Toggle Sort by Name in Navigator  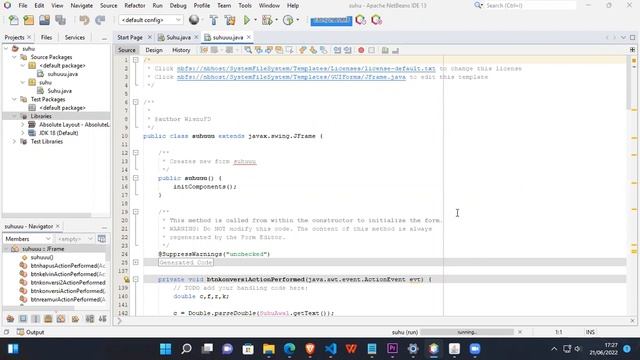[90, 319]
